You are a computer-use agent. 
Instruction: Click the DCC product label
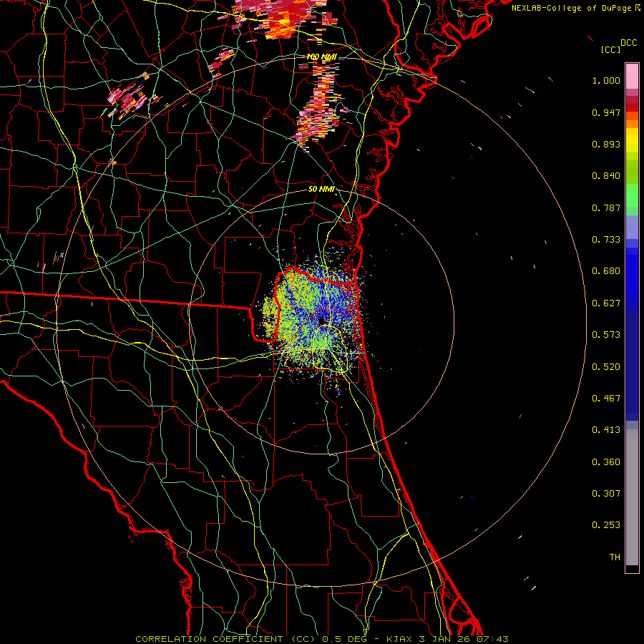click(x=629, y=43)
